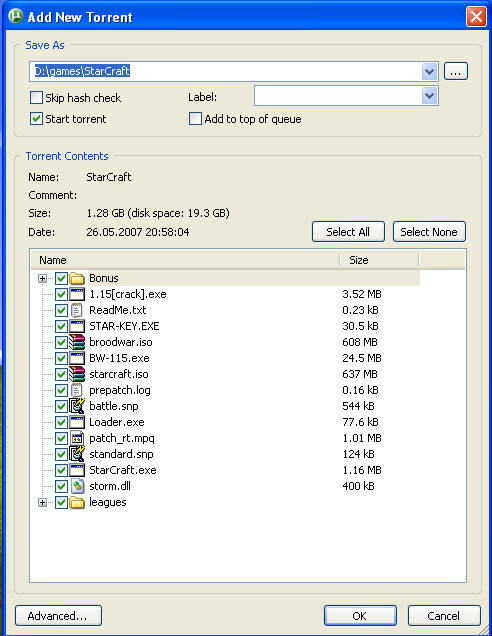Click the starcraft.iso archive icon
492x636 pixels.
[77, 374]
